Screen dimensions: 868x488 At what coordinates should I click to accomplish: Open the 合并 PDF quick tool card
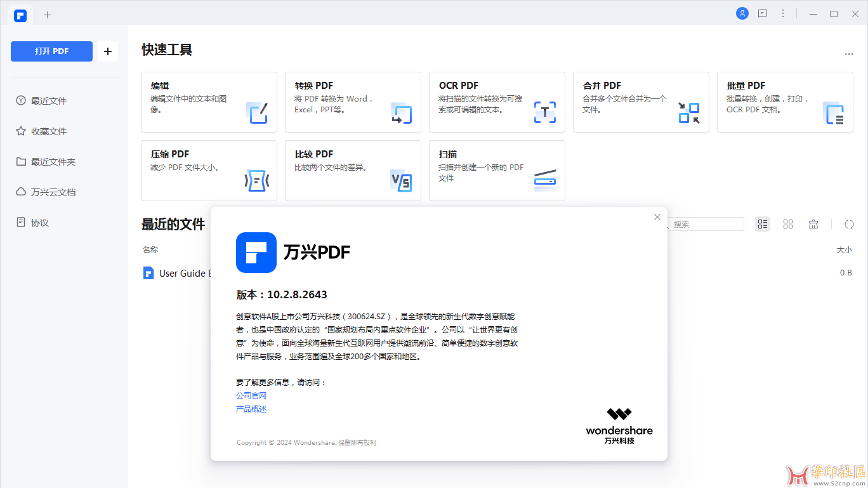point(641,102)
